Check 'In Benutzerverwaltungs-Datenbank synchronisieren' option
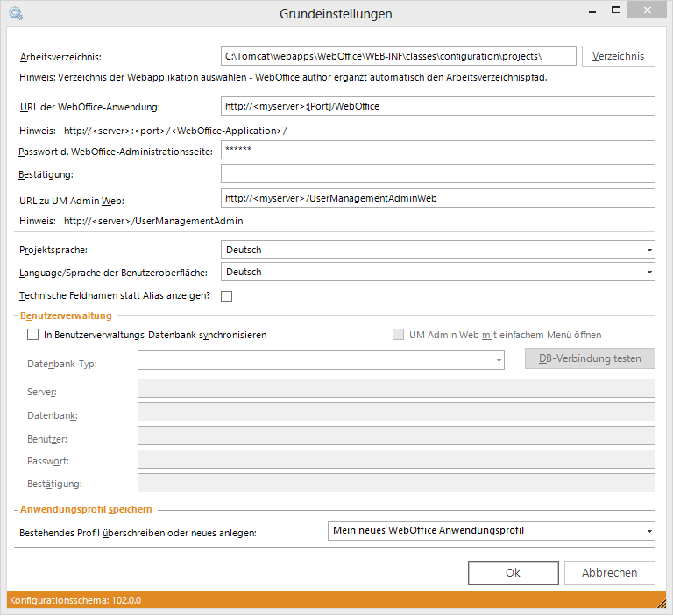The height and width of the screenshot is (616, 673). [x=33, y=335]
